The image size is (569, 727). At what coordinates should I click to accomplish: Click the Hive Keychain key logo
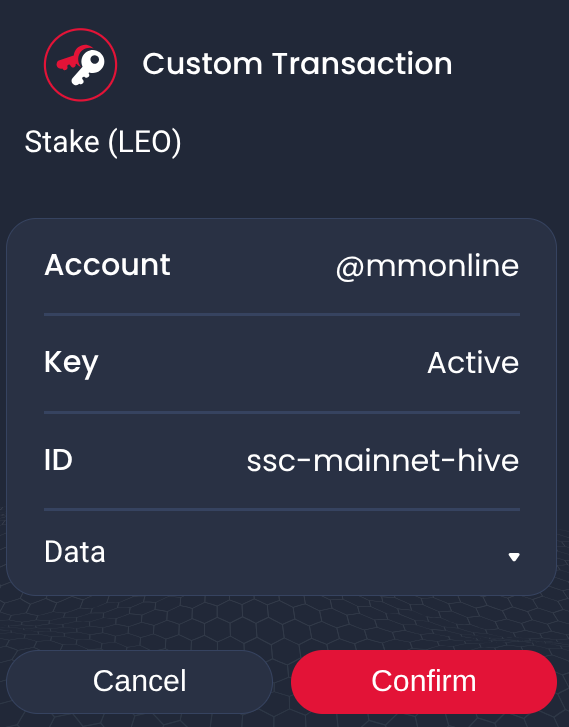[x=80, y=64]
